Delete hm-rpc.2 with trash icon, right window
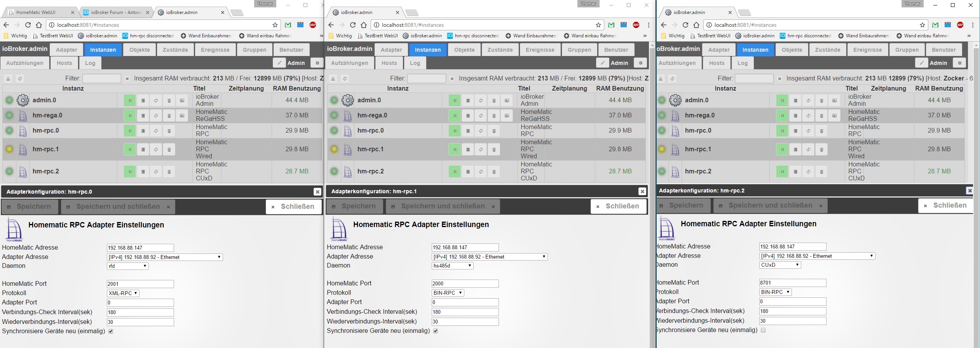Viewport: 980px width, 348px height. tap(821, 171)
